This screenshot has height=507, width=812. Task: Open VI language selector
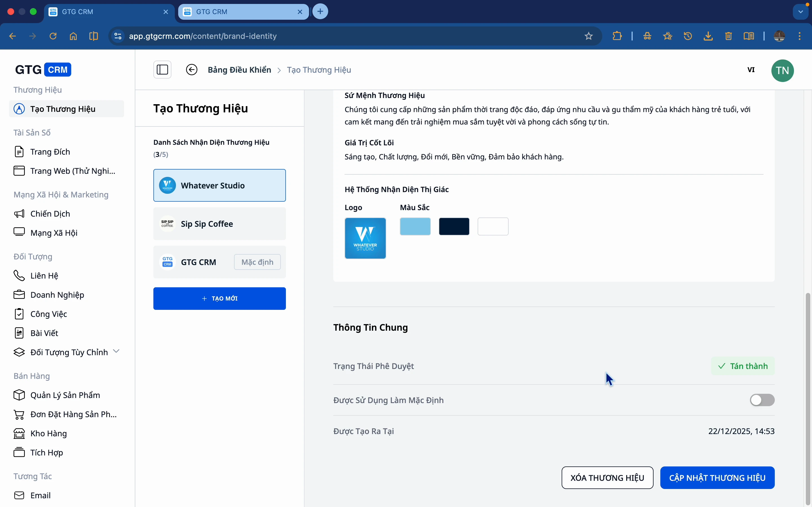pos(751,70)
